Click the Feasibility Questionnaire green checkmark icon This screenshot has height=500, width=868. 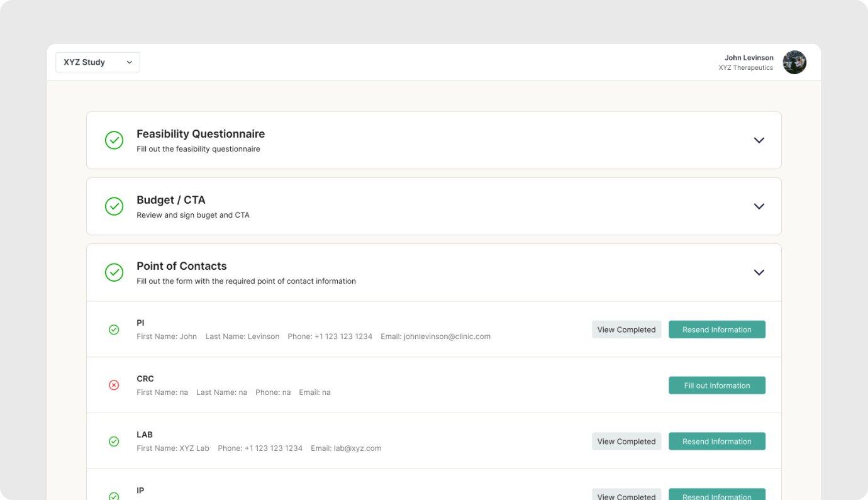[114, 140]
